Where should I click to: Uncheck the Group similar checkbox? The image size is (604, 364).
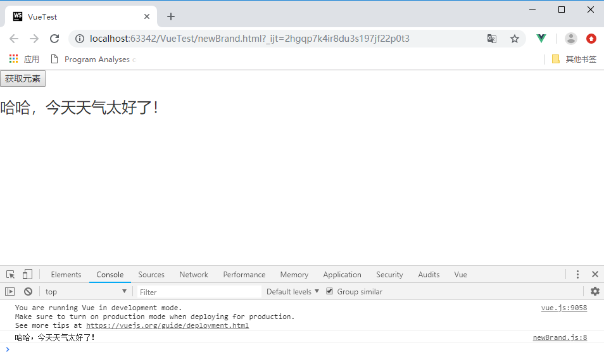[329, 291]
